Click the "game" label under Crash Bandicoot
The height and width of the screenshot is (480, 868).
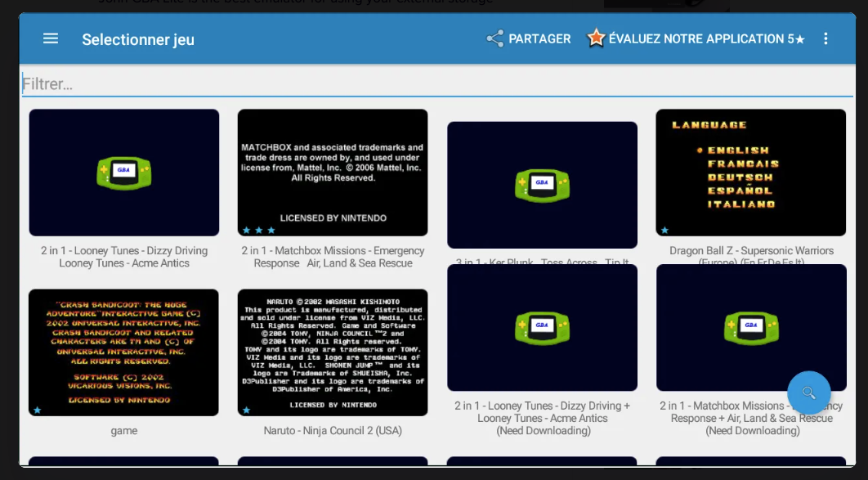(x=124, y=431)
